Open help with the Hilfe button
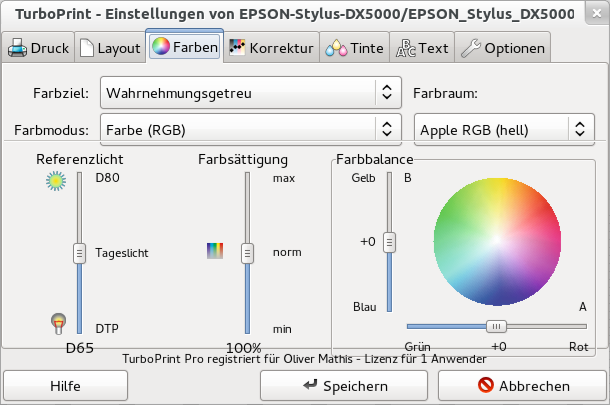The height and width of the screenshot is (405, 610). pyautogui.click(x=65, y=385)
